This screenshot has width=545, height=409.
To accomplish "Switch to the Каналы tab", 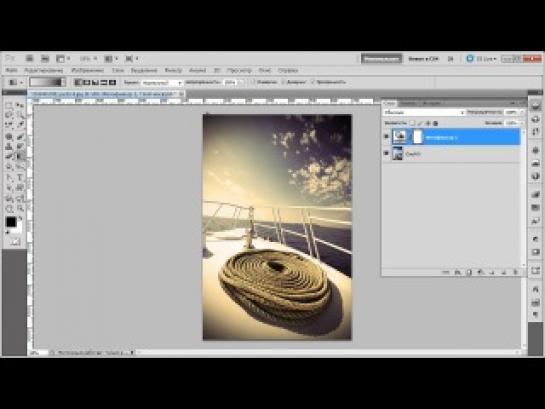I will click(408, 103).
